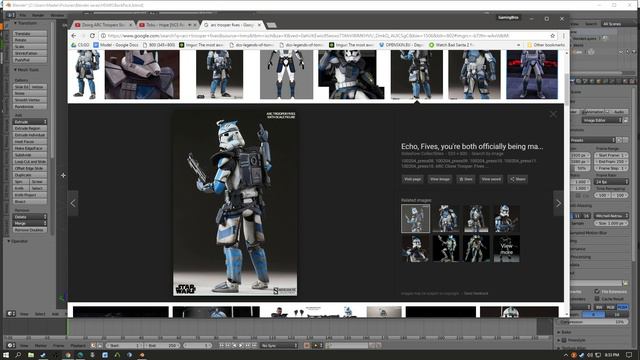Open the File menu in Blender
This screenshot has height=360, width=640.
23,15
